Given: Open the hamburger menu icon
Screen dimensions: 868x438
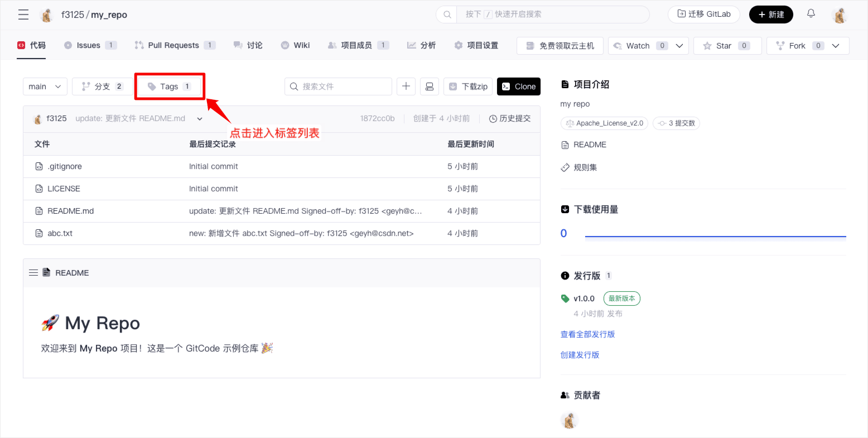Looking at the screenshot, I should tap(23, 15).
